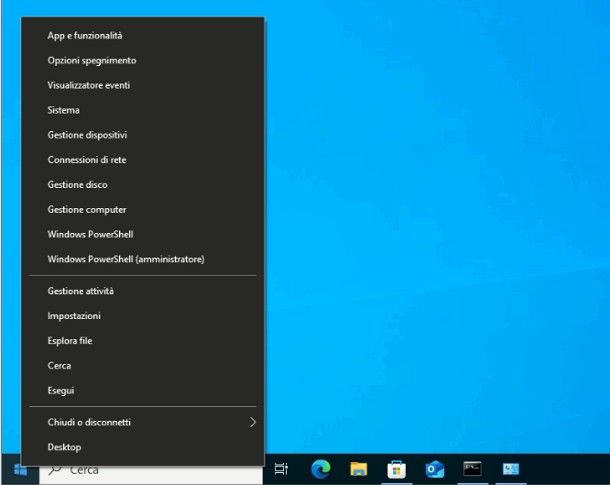Image resolution: width=610 pixels, height=485 pixels.
Task: Select Opzioni spegnimento menu entry
Action: pos(143,61)
